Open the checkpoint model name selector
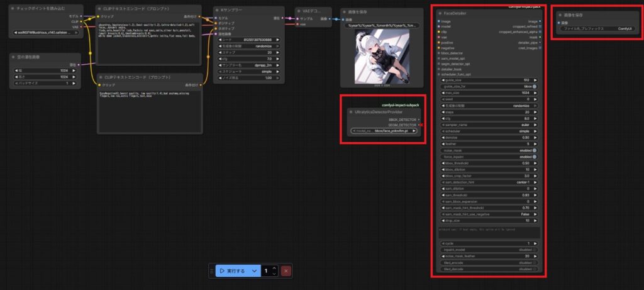 [47, 32]
